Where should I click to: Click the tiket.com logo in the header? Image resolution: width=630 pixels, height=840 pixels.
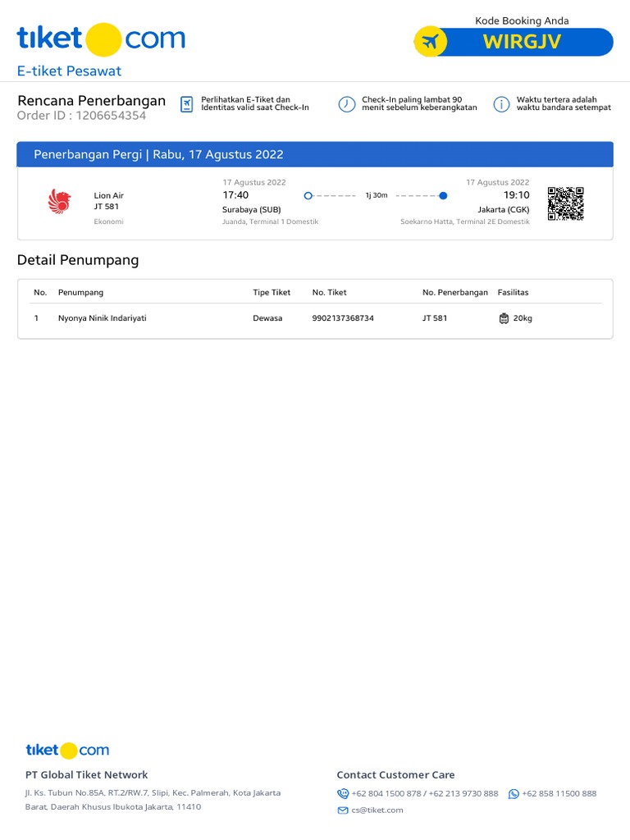click(x=101, y=39)
